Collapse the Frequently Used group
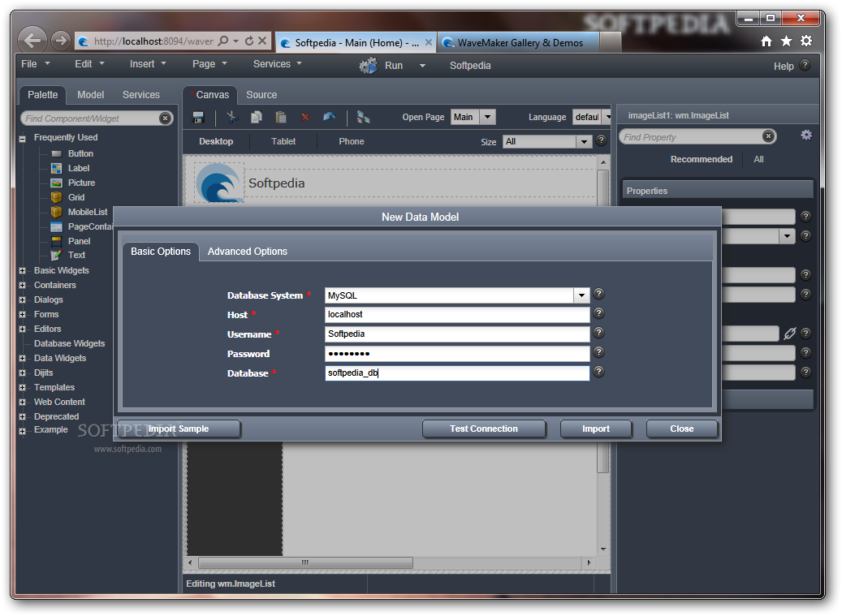The image size is (842, 616). coord(22,139)
